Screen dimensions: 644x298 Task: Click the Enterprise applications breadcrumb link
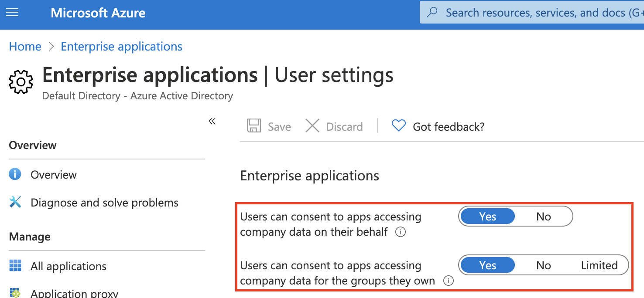pos(121,47)
